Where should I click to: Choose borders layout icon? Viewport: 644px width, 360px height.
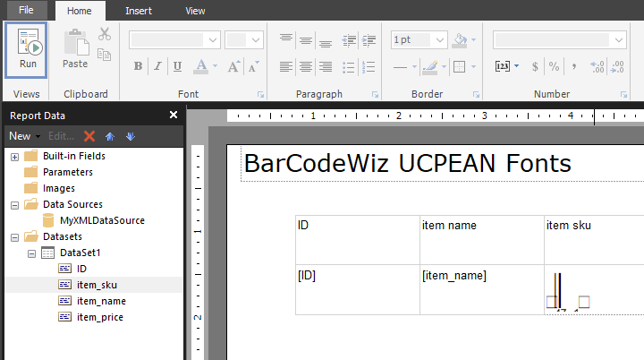point(459,66)
